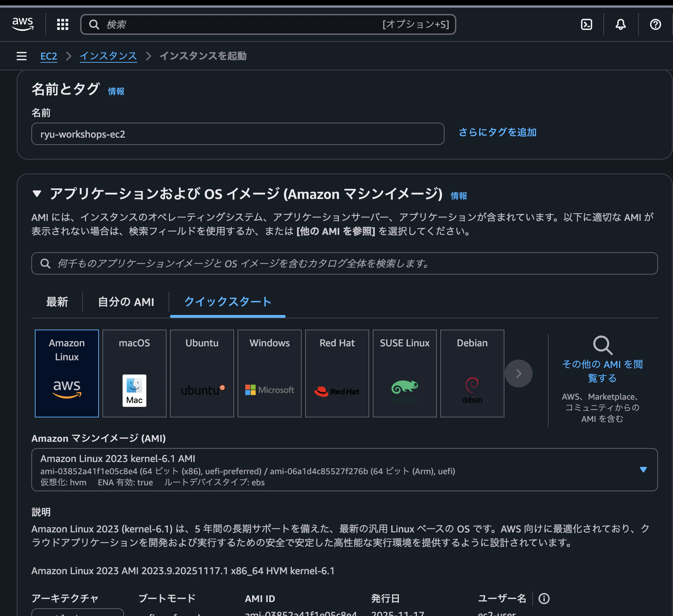Switch to the 自分の AMI tab
673x616 pixels.
pos(126,302)
